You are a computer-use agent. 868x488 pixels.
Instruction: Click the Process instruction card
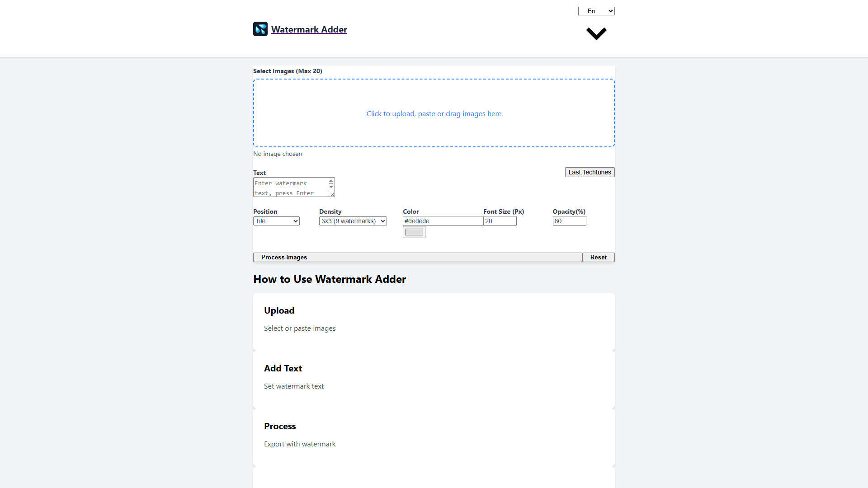tap(434, 436)
